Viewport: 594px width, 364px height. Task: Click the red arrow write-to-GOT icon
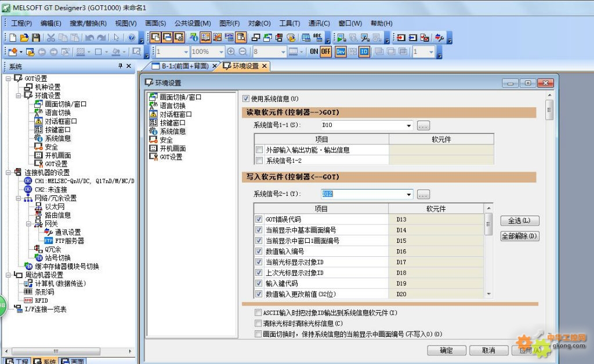(x=401, y=38)
